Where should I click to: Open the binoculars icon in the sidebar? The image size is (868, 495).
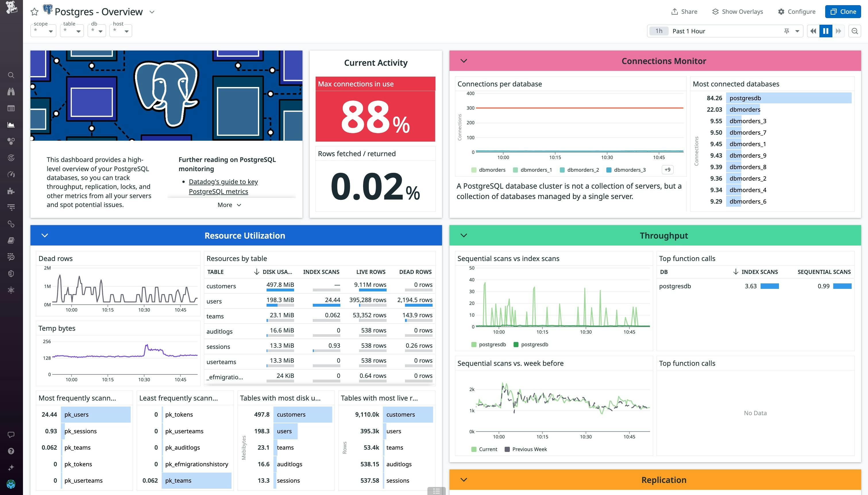(x=11, y=92)
